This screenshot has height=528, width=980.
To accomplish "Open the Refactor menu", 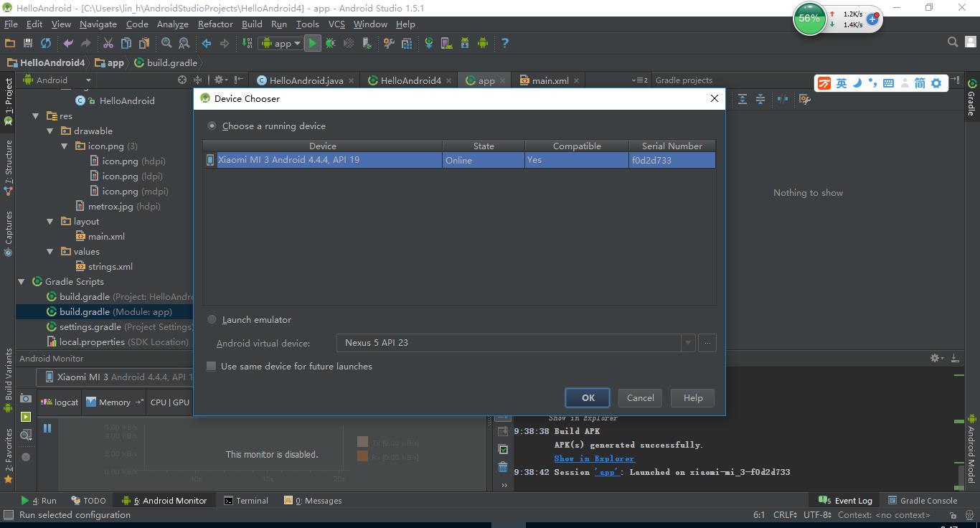I will (x=215, y=24).
